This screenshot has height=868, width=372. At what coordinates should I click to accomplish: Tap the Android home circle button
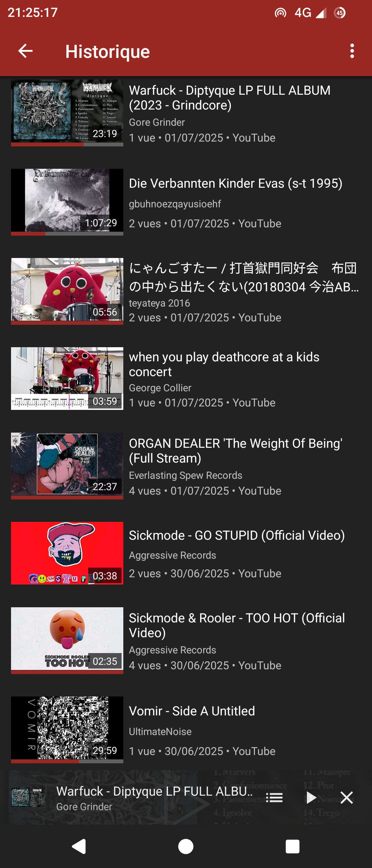(x=186, y=846)
